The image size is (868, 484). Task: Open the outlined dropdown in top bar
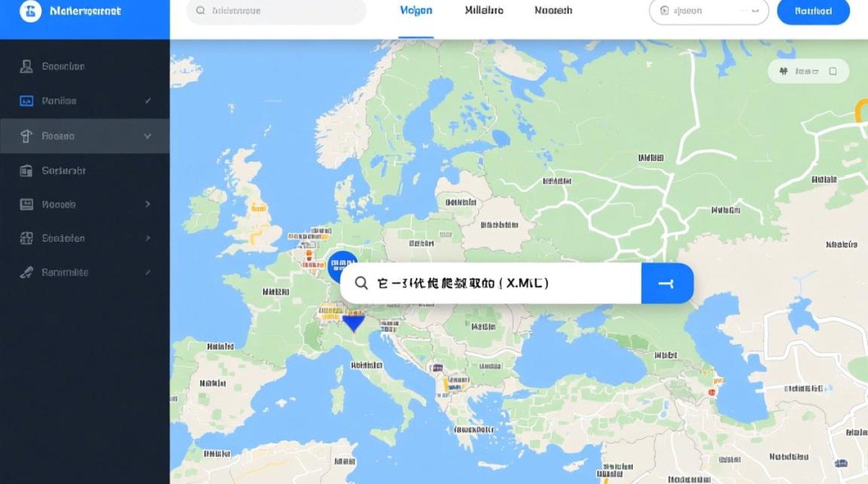point(708,11)
